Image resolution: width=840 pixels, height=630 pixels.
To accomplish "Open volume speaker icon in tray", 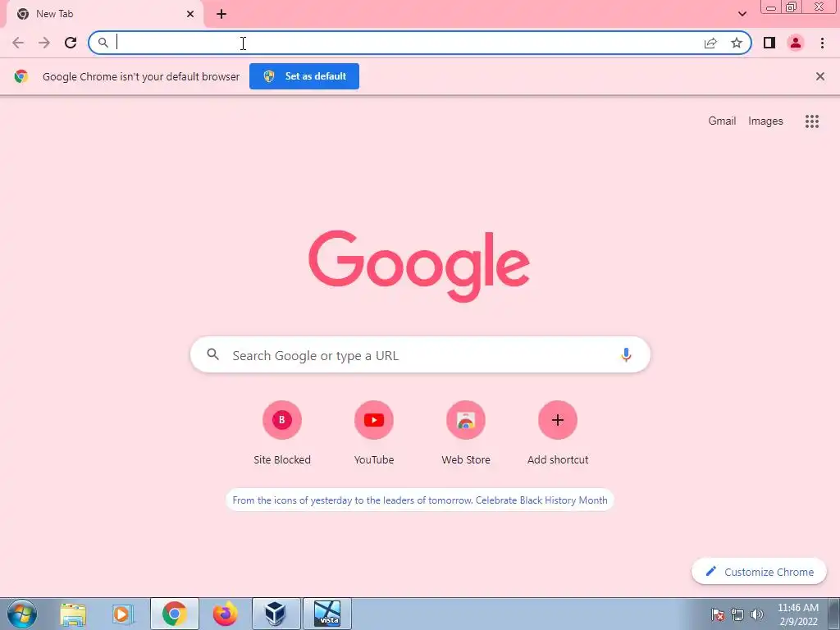I will [757, 614].
